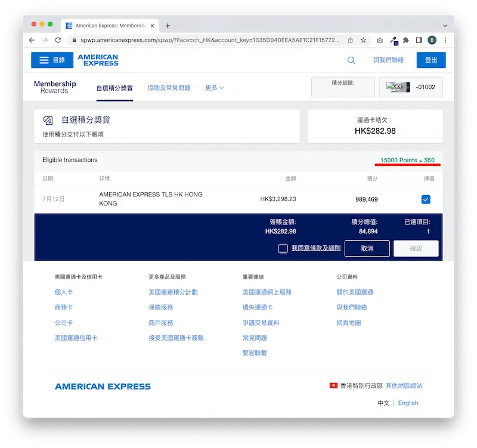This screenshot has width=477, height=448.
Task: Open the 常見問題 footer link
Action: (x=255, y=338)
